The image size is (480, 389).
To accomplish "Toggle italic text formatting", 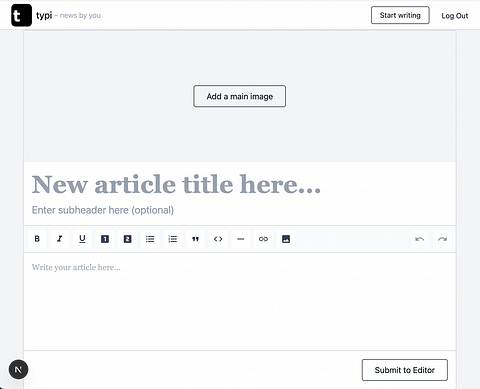I will 60,239.
